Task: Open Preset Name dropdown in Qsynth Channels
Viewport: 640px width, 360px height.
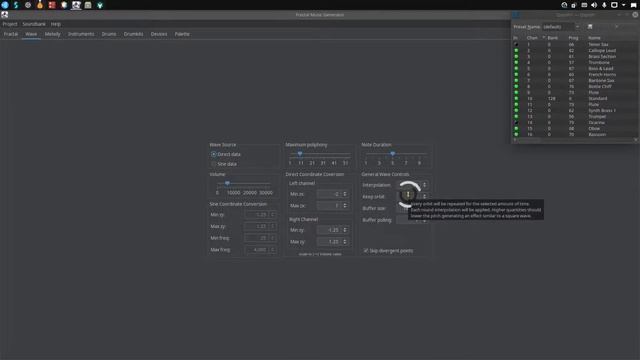Action: 561,27
